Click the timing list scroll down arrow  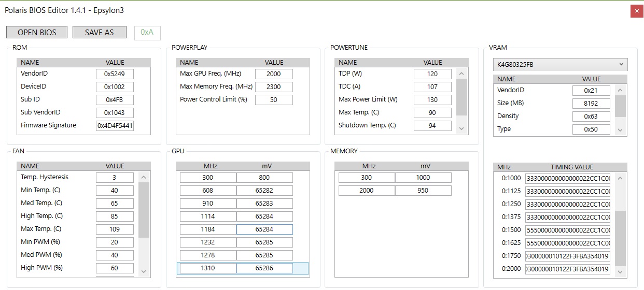[620, 272]
